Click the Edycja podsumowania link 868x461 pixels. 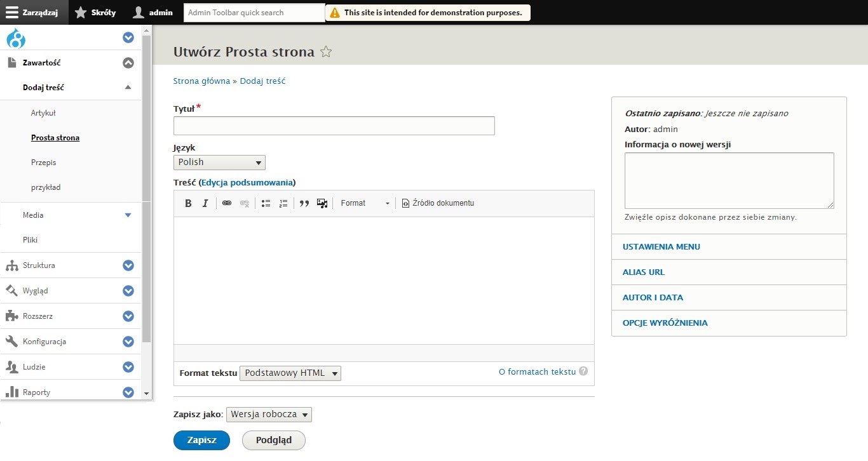pos(247,182)
